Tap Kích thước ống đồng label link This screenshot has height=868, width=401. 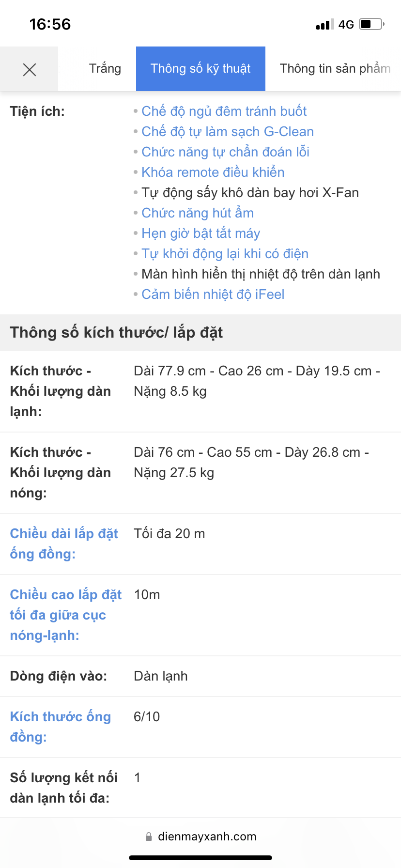tap(60, 727)
